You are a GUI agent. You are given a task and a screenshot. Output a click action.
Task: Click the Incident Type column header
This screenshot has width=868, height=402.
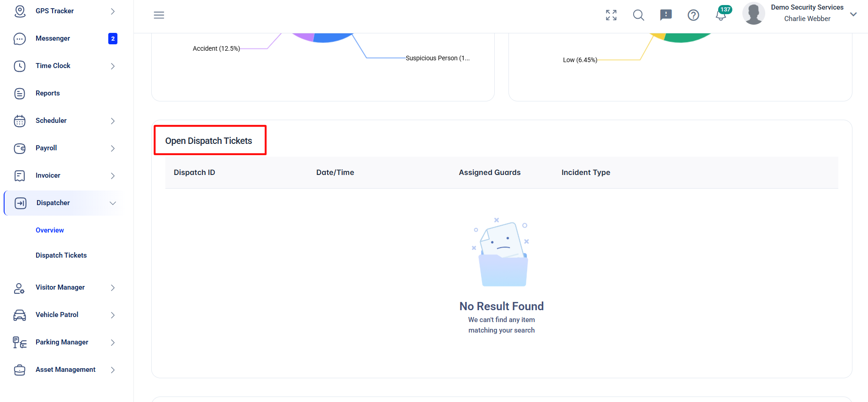point(586,172)
